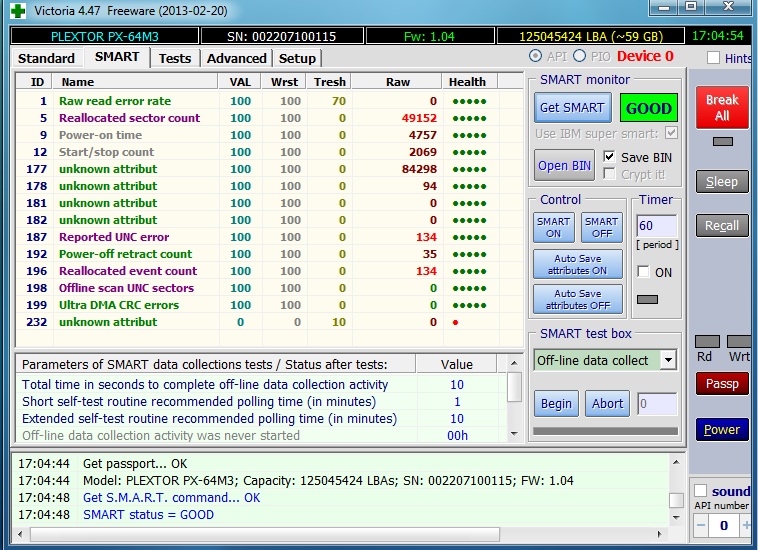
Task: Click the VAL column header
Action: [x=240, y=82]
